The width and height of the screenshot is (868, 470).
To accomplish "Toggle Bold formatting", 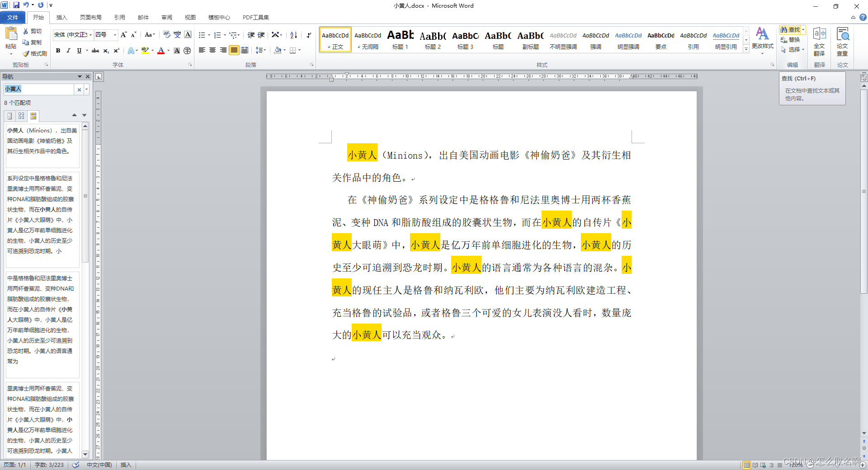I will tap(58, 51).
